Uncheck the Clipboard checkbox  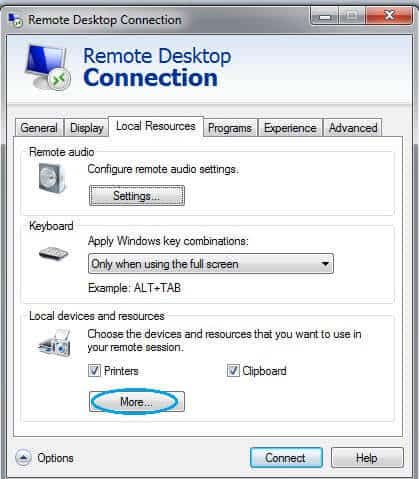[233, 370]
